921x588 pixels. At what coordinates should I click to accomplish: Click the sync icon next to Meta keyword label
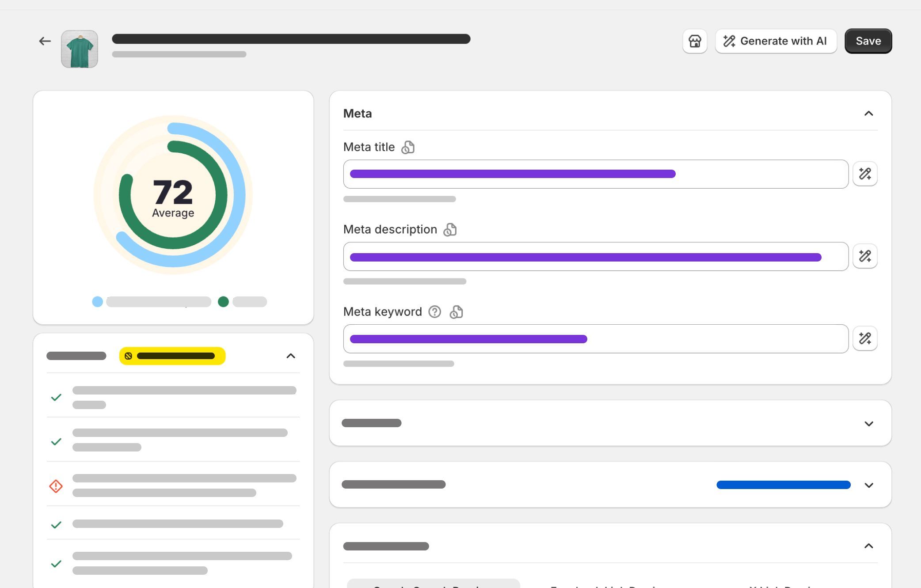pyautogui.click(x=457, y=312)
